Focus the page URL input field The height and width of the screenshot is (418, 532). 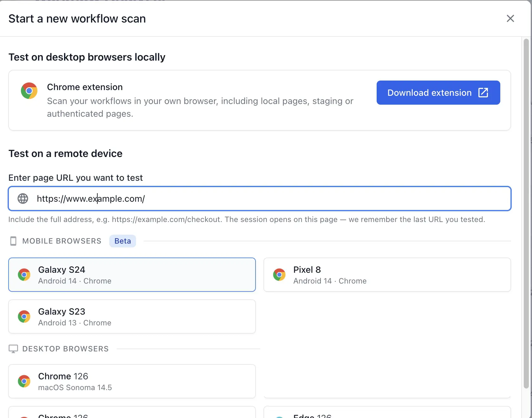[260, 199]
